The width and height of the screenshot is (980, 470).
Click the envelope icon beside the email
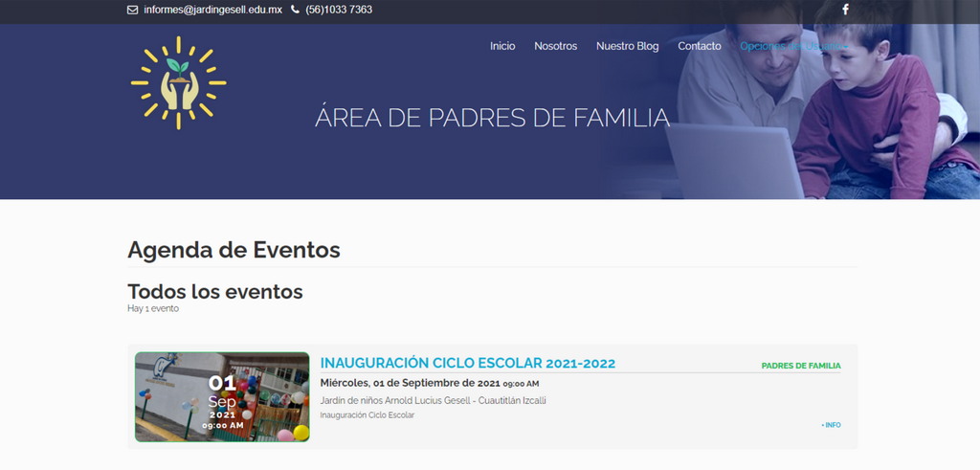[x=132, y=10]
